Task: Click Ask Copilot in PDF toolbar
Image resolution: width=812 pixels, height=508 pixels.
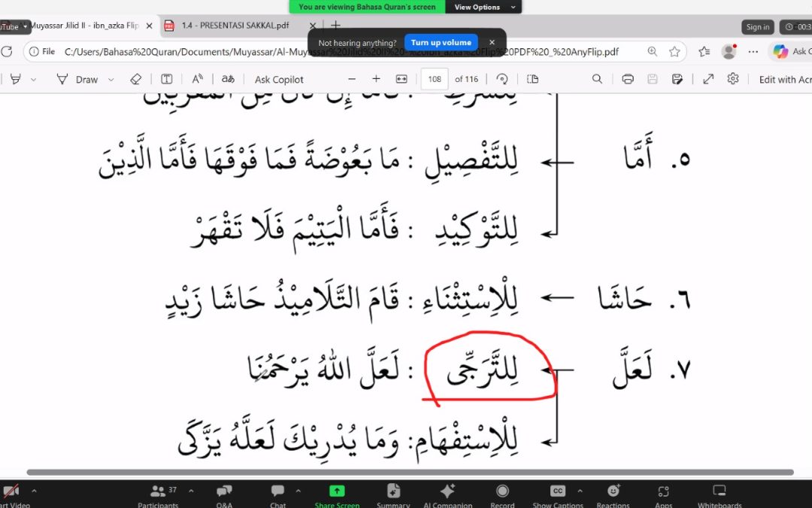Action: click(279, 79)
